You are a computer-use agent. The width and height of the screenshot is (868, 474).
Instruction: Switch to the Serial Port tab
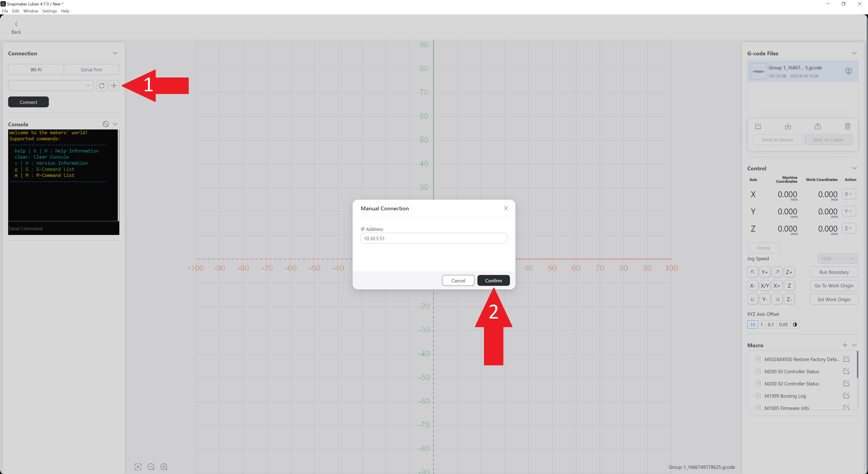(91, 69)
